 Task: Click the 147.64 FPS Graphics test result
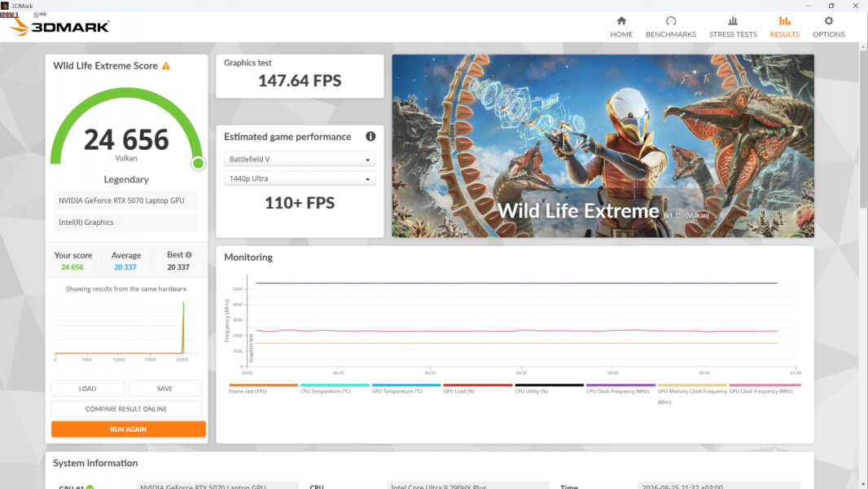coord(300,81)
